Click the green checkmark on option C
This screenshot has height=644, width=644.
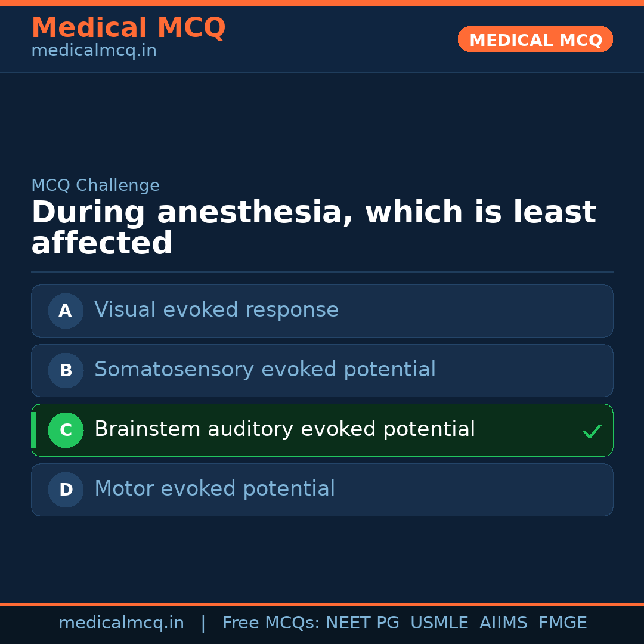(592, 431)
